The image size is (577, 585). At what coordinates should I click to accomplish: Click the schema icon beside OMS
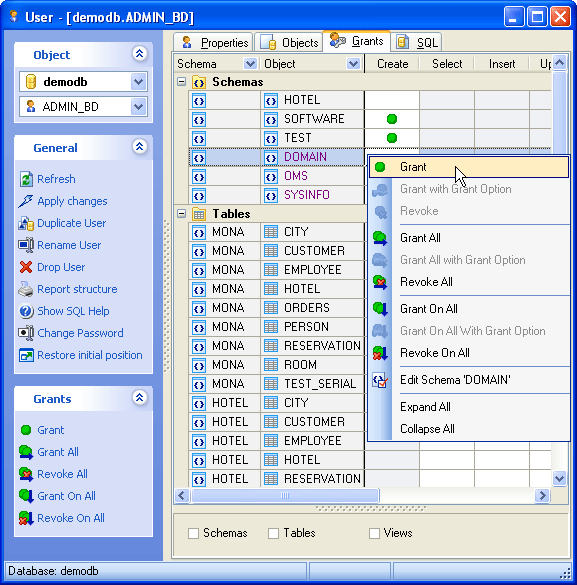[x=271, y=176]
